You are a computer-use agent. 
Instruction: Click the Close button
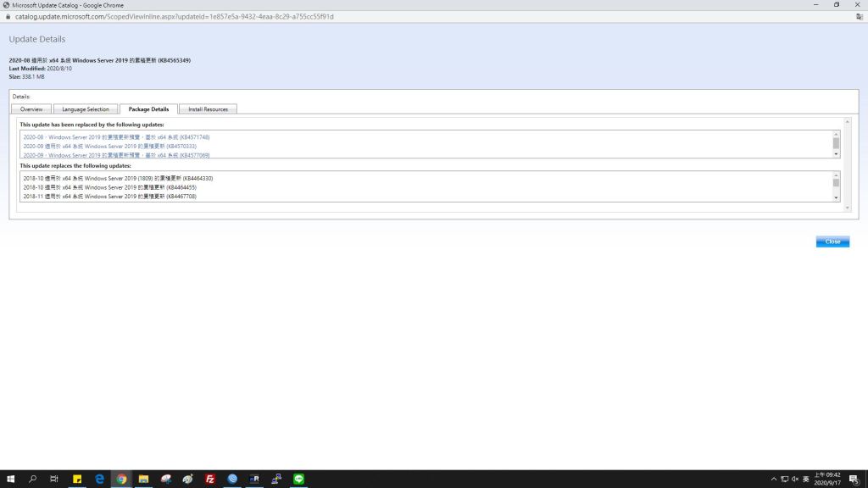(832, 241)
